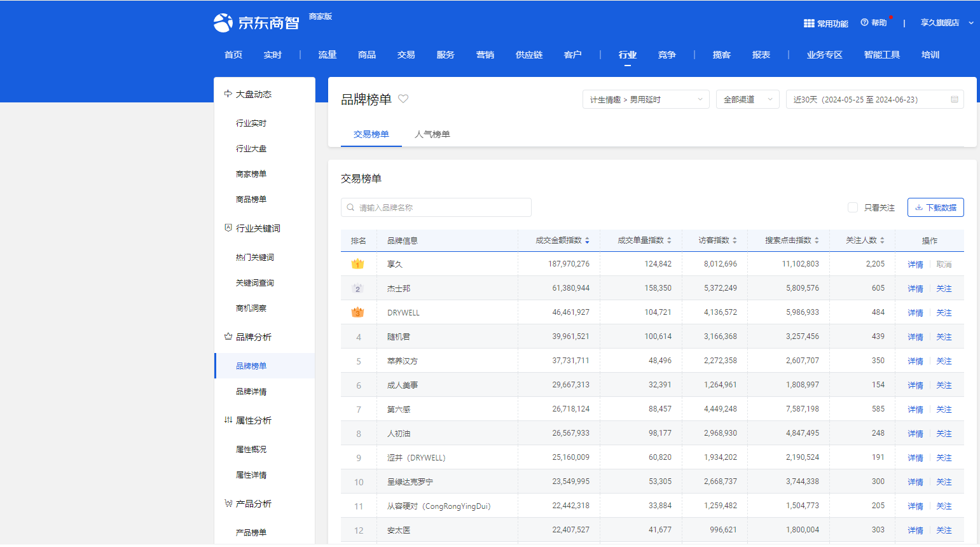Click the search magnifier icon

pos(350,207)
